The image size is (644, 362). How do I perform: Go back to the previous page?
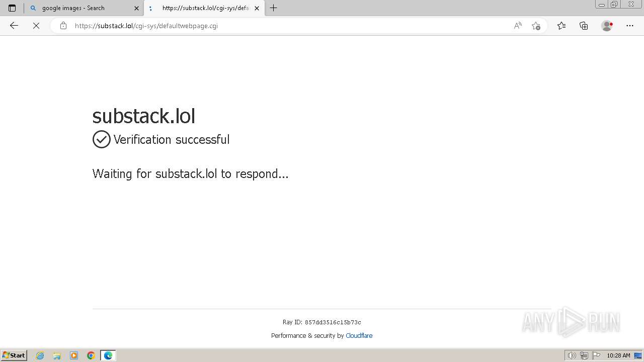(x=14, y=26)
